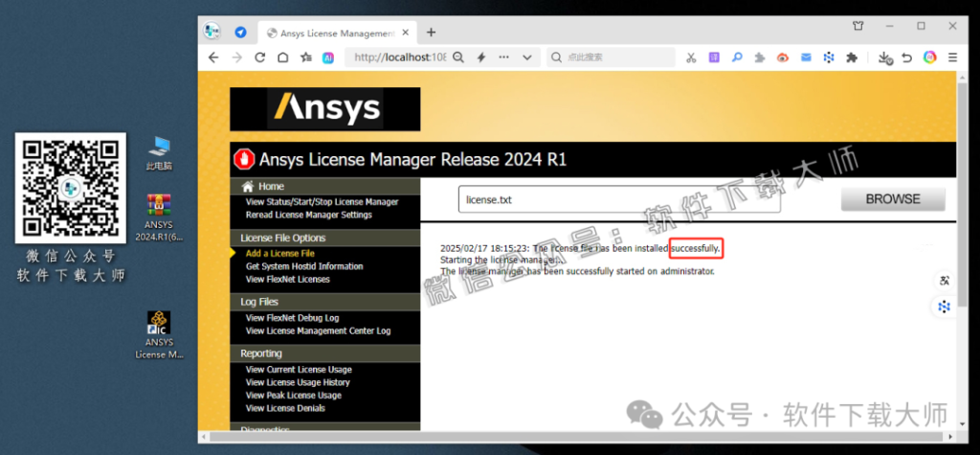Go to Home in the sidebar
The height and width of the screenshot is (455, 980).
tap(271, 186)
